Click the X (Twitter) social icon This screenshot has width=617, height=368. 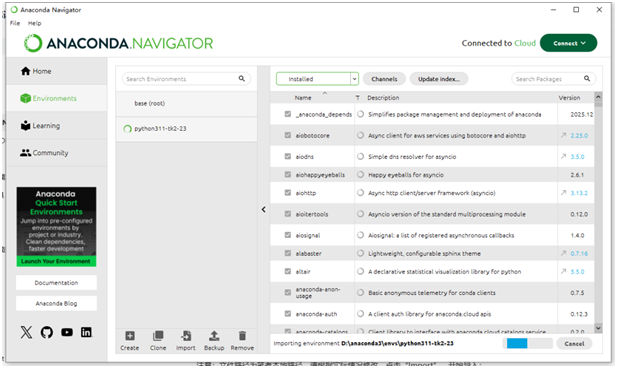(x=26, y=332)
